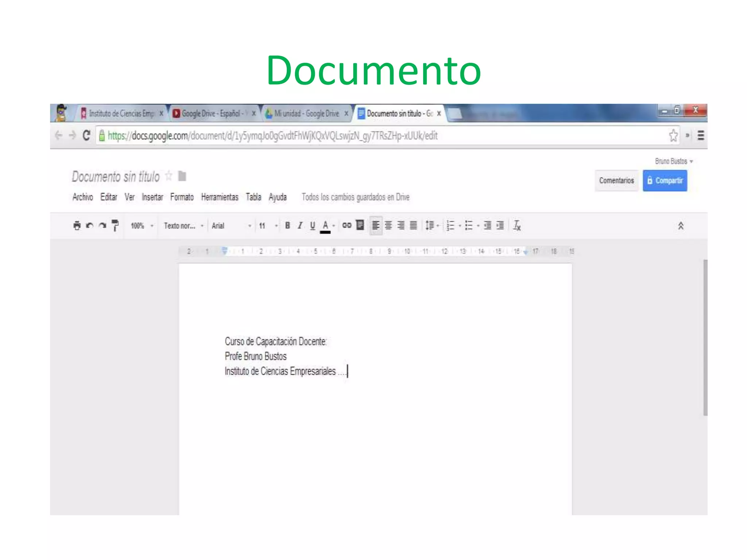Click the print icon in toolbar
The width and height of the screenshot is (747, 560).
77,226
